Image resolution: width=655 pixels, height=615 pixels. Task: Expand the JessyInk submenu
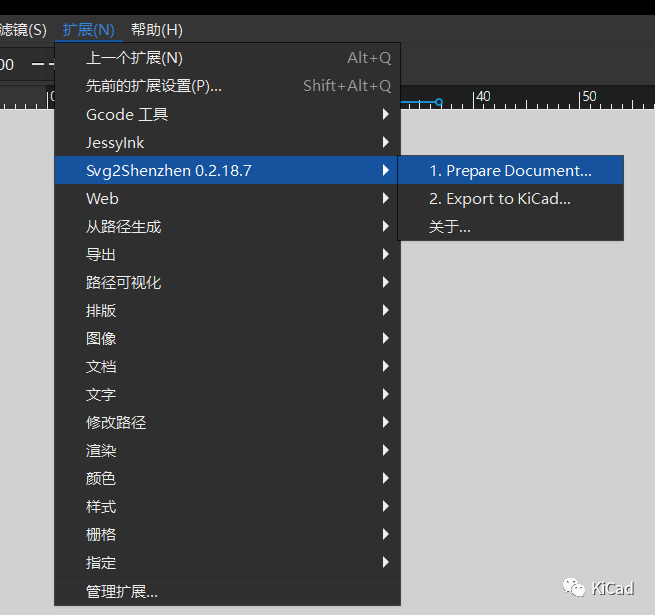click(228, 142)
